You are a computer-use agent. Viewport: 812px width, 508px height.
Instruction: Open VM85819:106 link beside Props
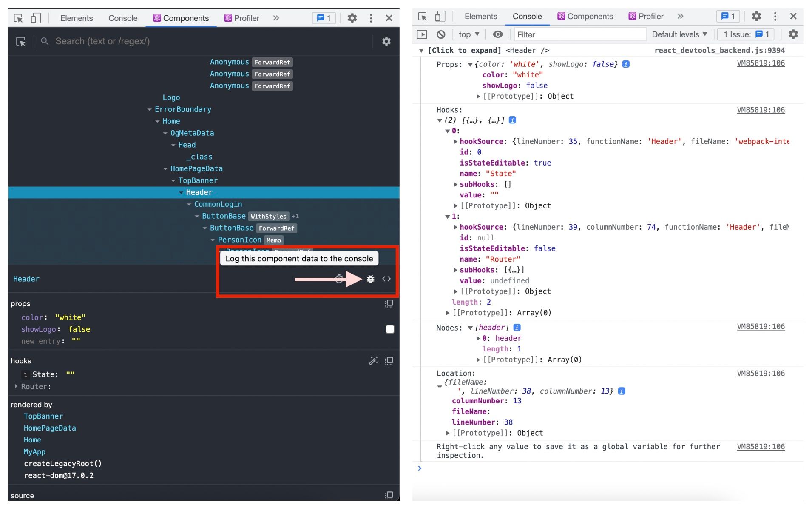pos(761,63)
